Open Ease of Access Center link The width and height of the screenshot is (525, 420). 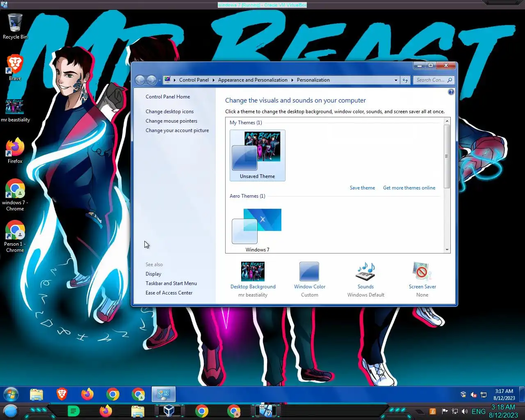169,293
